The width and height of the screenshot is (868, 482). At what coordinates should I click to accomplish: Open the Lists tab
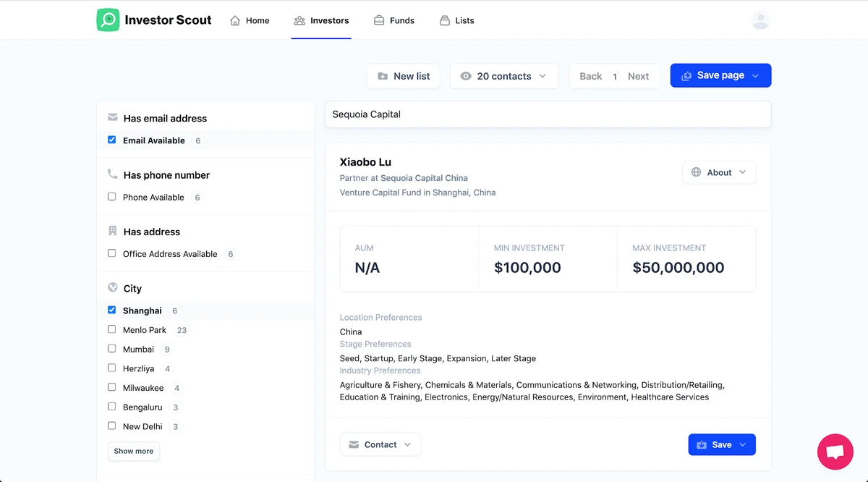457,20
